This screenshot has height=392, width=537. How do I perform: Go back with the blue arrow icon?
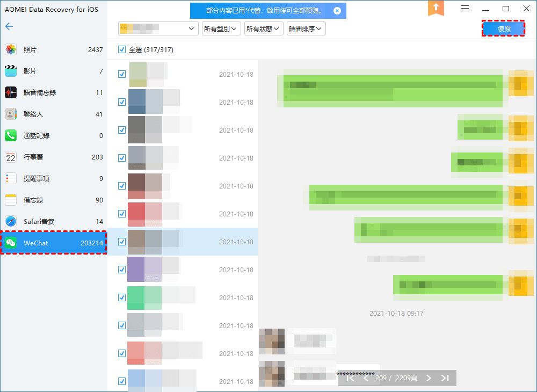[9, 26]
